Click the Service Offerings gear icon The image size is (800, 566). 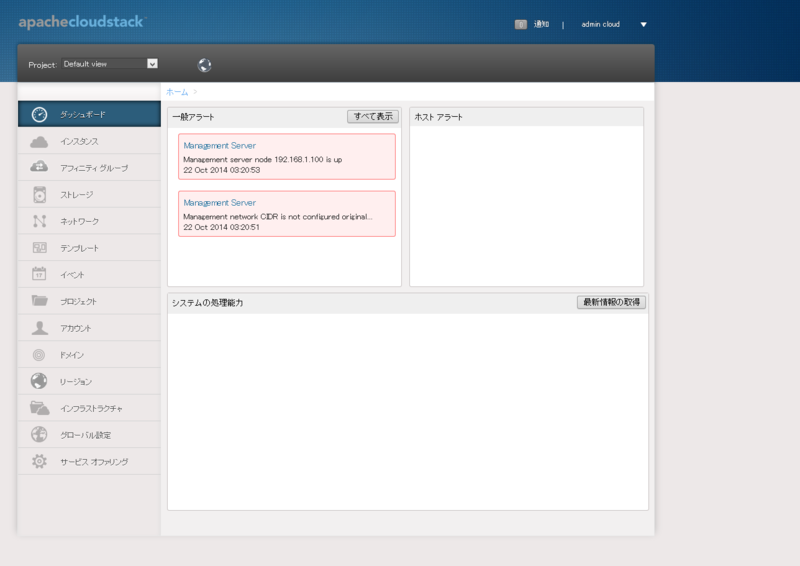pyautogui.click(x=39, y=461)
